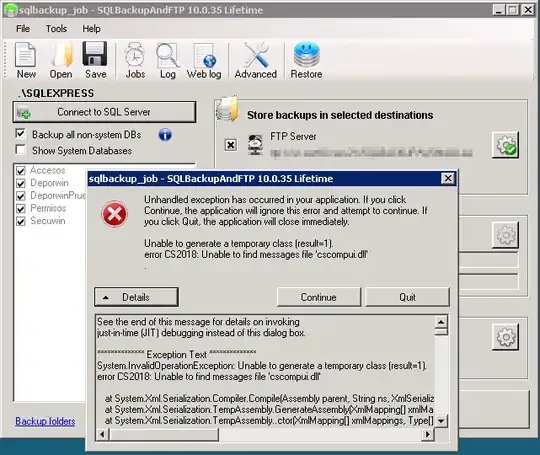Open the Help menu
Image resolution: width=540 pixels, height=455 pixels.
[x=91, y=29]
